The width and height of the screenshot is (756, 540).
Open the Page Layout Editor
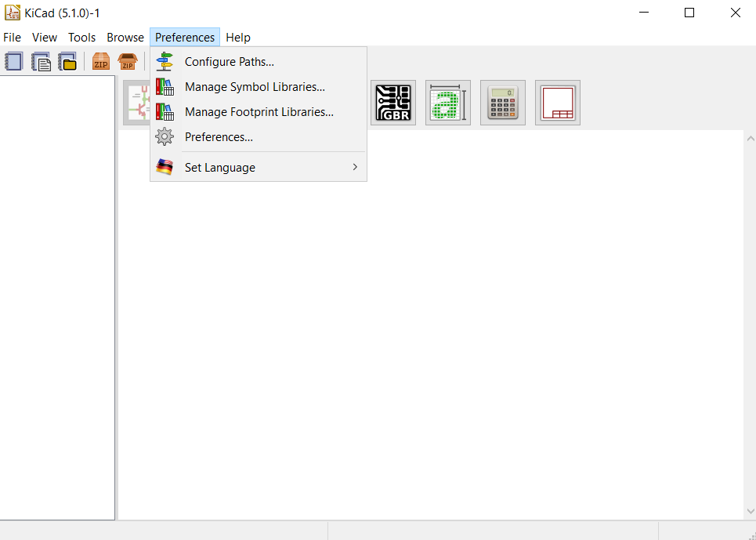coord(557,102)
